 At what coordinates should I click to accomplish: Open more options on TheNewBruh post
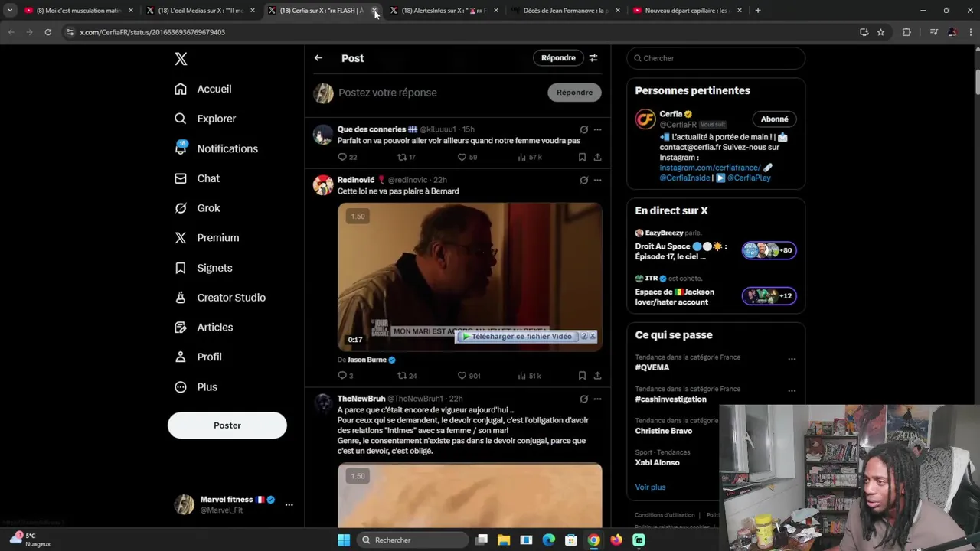pos(597,399)
